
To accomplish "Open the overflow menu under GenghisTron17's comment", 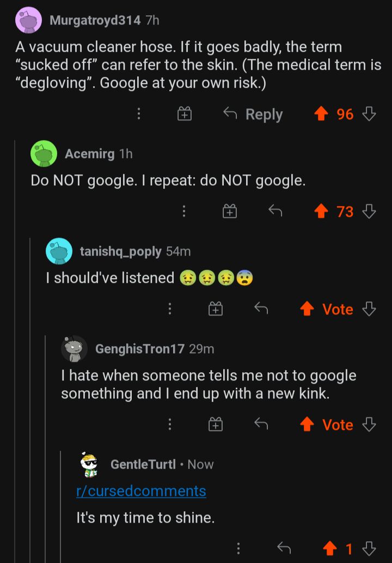I will coord(169,425).
